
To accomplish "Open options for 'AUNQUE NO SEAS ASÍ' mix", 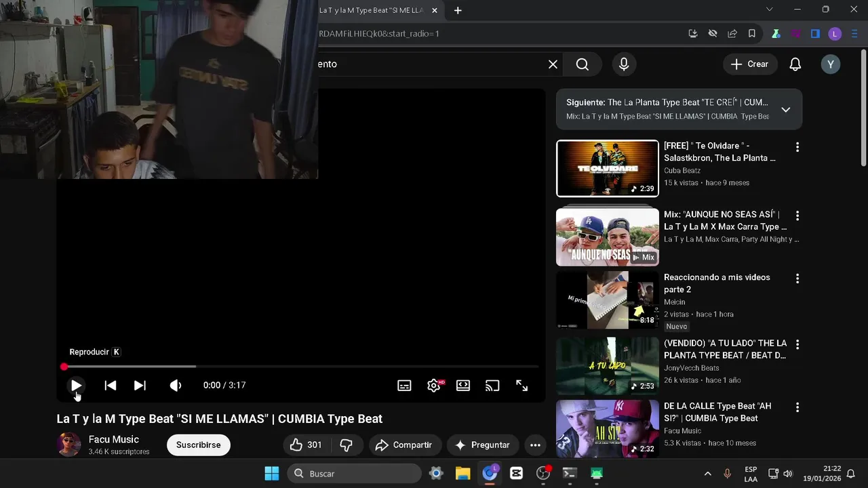I will (797, 216).
